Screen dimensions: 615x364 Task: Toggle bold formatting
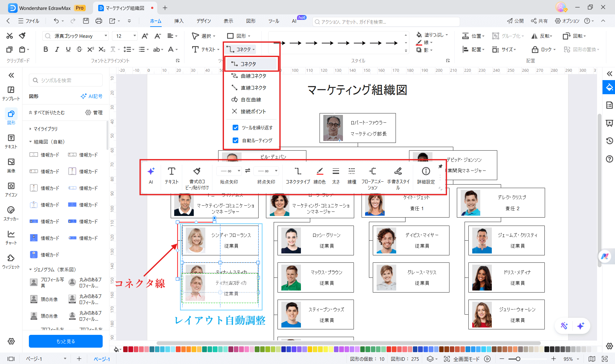(x=45, y=49)
